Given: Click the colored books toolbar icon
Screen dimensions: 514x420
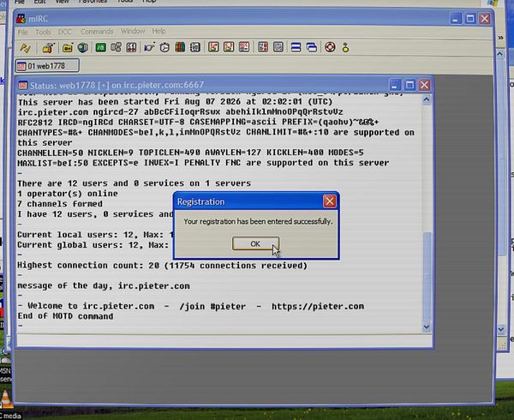Looking at the screenshot, I should (x=180, y=48).
